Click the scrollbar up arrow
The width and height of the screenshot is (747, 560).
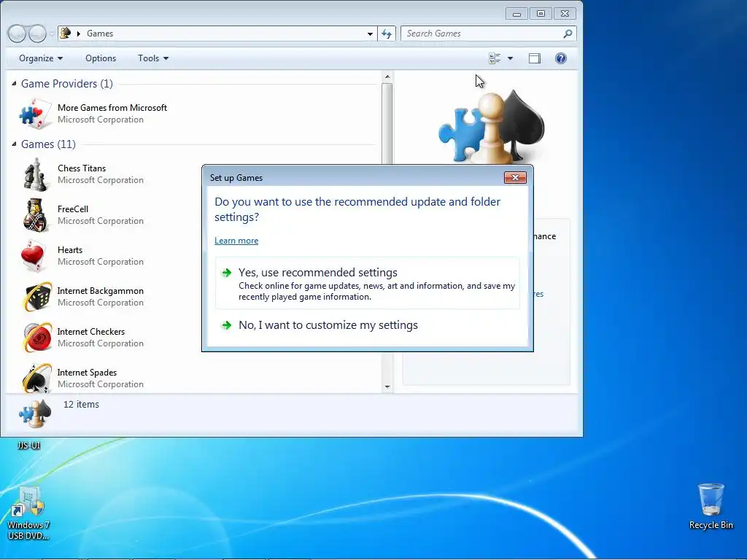pyautogui.click(x=387, y=77)
